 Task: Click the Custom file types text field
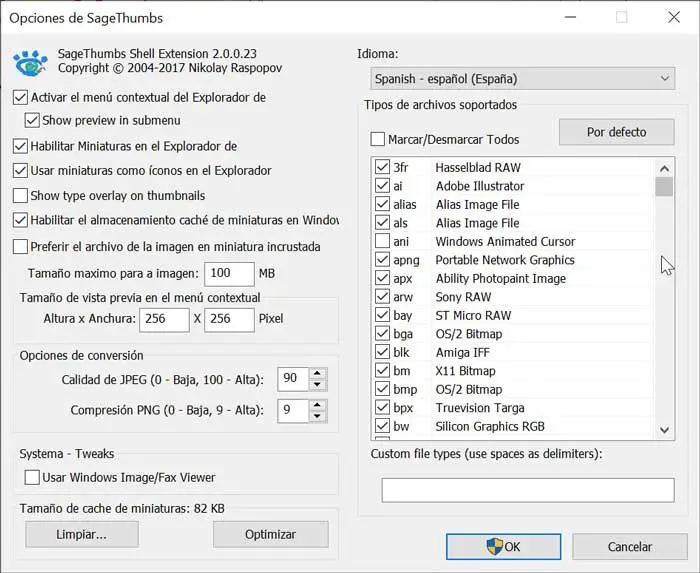tap(528, 490)
